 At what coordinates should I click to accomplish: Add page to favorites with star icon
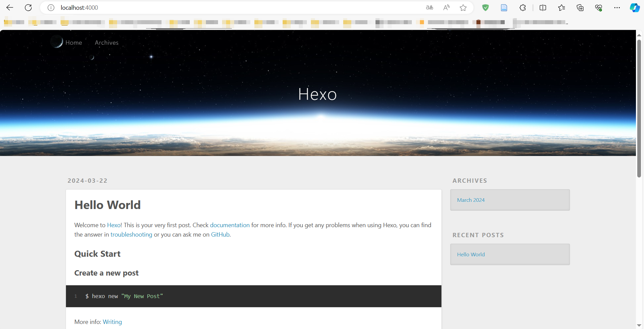pos(463,7)
